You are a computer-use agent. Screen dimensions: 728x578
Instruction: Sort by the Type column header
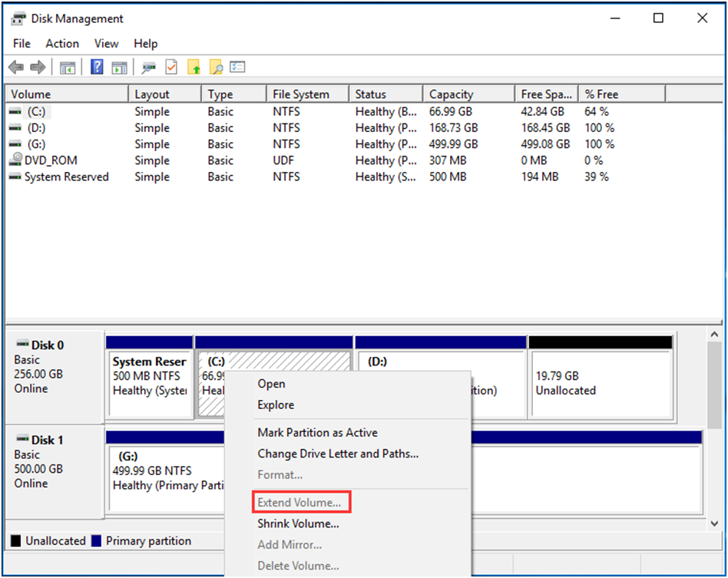(x=234, y=94)
